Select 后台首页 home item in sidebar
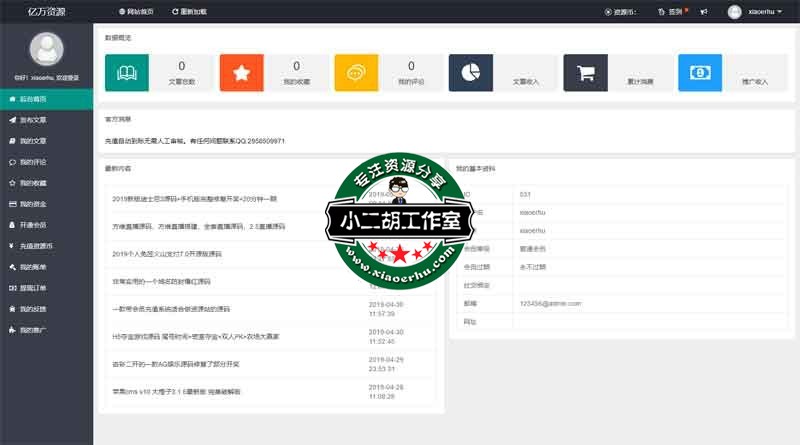 click(46, 99)
